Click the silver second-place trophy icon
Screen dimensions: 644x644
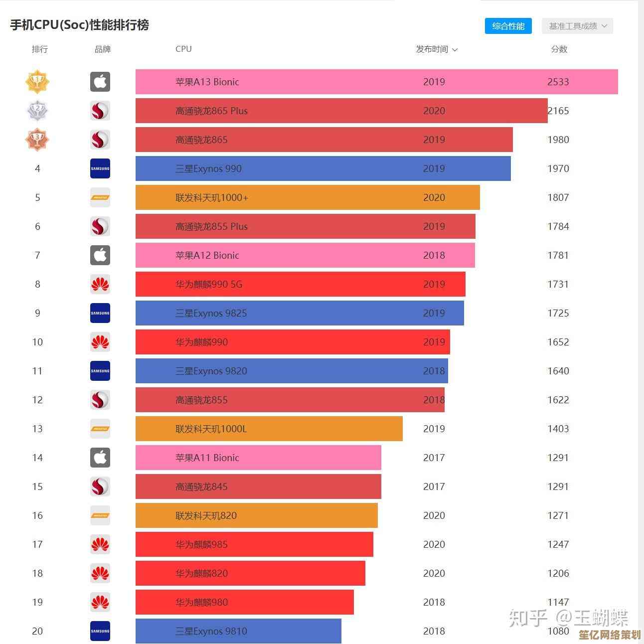[37, 111]
